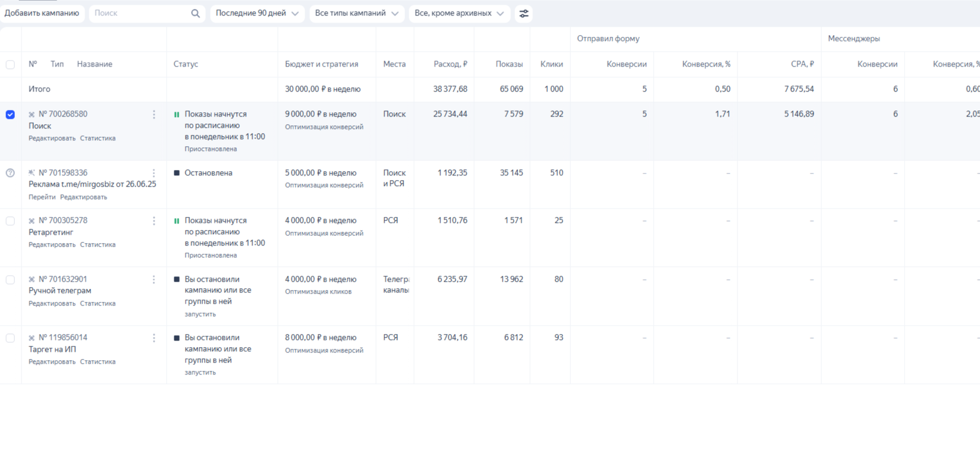Open three-dot menu for Таргет на ИП
Viewport: 980px width, 463px height.
[x=154, y=338]
